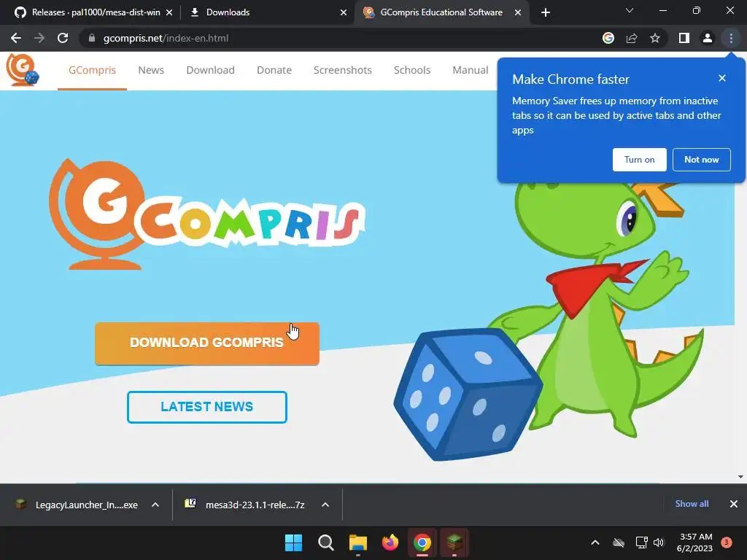Viewport: 747px width, 560px height.
Task: Open the Schools nav item
Action: point(412,70)
